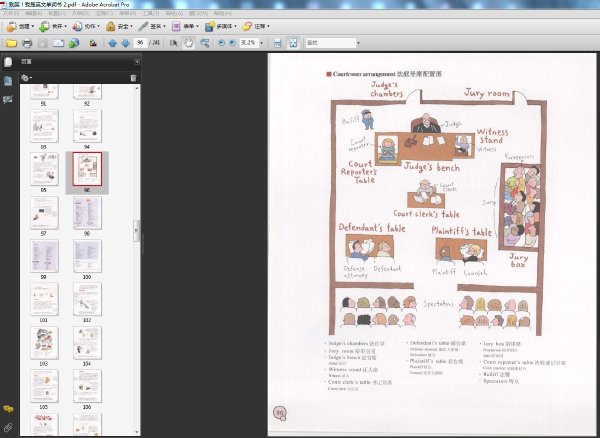This screenshot has width=600, height=438.
Task: Select page 98 thumbnail
Action: tap(88, 213)
